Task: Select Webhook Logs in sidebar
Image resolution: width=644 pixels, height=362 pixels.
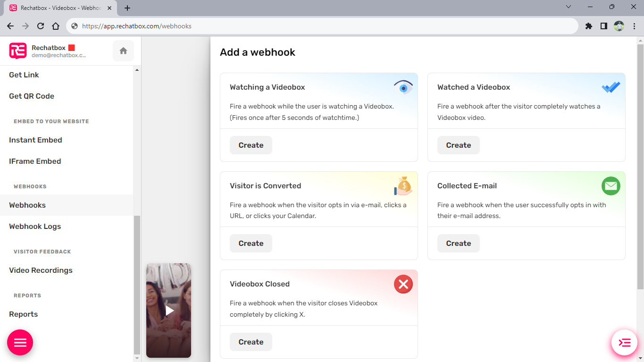Action: coord(35,227)
